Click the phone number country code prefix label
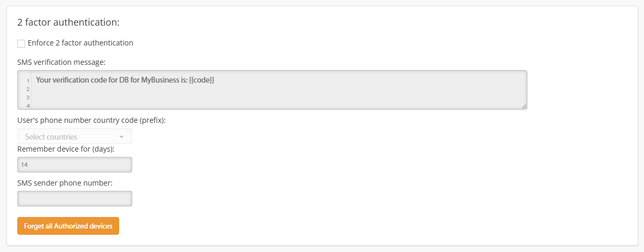 click(x=91, y=120)
